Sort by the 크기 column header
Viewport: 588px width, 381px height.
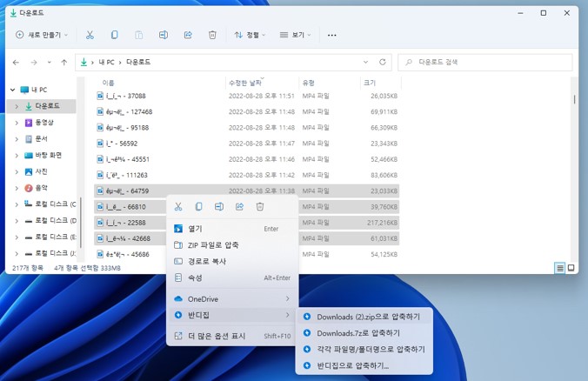click(x=370, y=83)
